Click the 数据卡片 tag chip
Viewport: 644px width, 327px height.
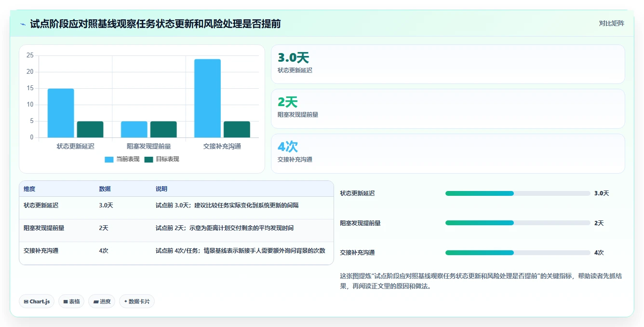click(x=137, y=301)
